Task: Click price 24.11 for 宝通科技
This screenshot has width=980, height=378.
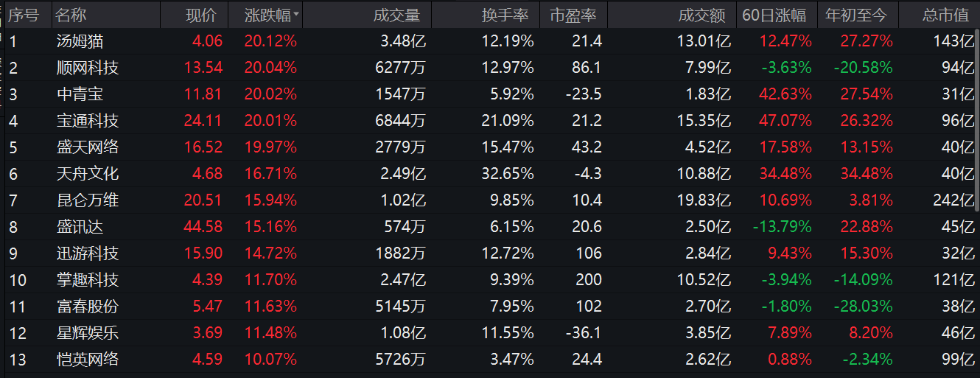Action: [203, 121]
